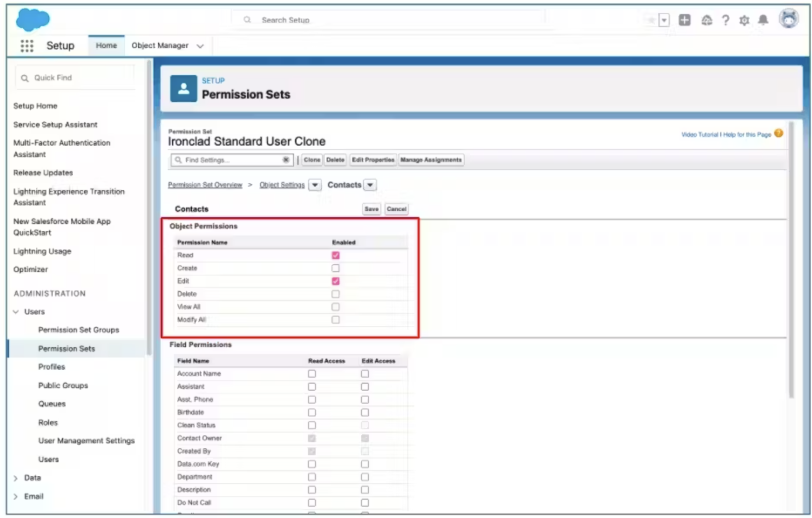Viewport: 812px width, 518px height.
Task: Enable the Modify All object permission
Action: pos(335,320)
